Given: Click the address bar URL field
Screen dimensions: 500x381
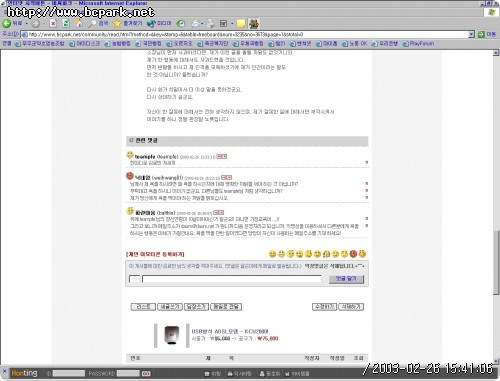Looking at the screenshot, I should (245, 34).
